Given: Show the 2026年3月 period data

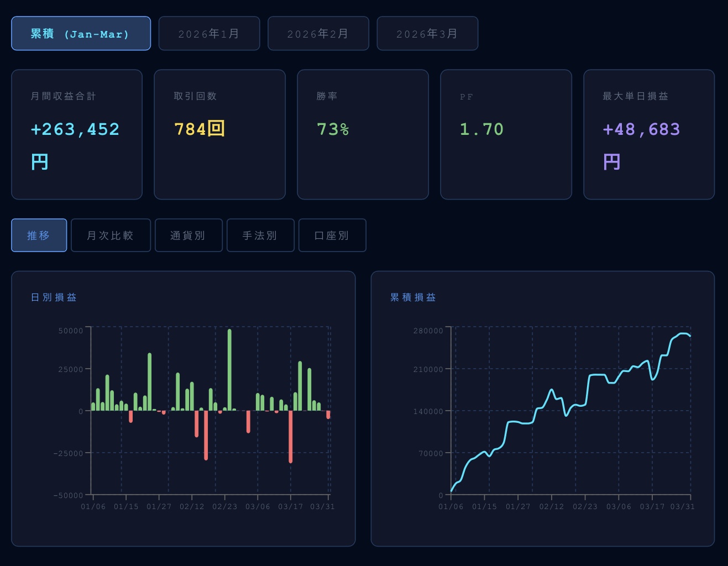Looking at the screenshot, I should (x=427, y=34).
